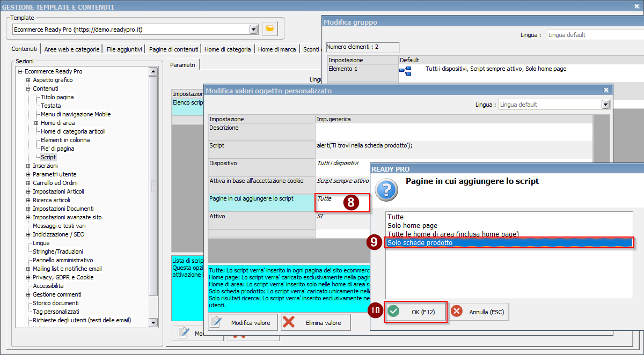644x355 pixels.
Task: Click the red X icon on Elimina valore
Action: coord(289,322)
